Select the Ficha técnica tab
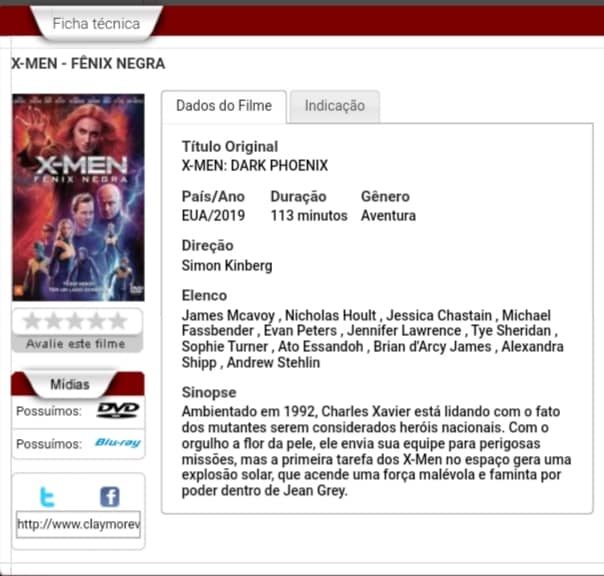 pos(96,24)
